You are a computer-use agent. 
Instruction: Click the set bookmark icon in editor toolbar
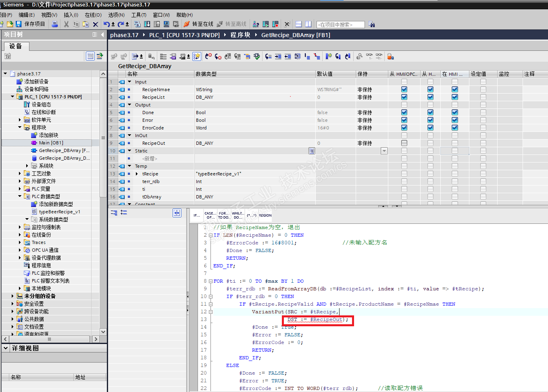point(328,56)
